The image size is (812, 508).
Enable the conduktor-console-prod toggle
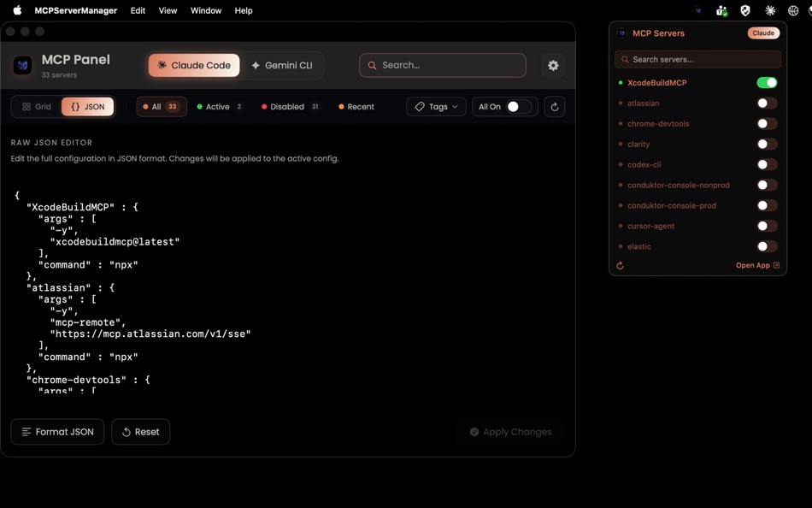tap(767, 205)
